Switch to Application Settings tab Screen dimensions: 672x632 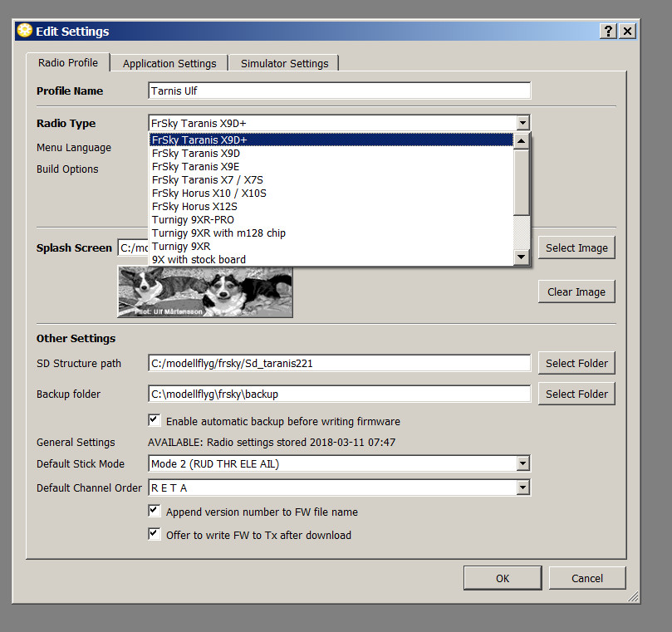[169, 63]
